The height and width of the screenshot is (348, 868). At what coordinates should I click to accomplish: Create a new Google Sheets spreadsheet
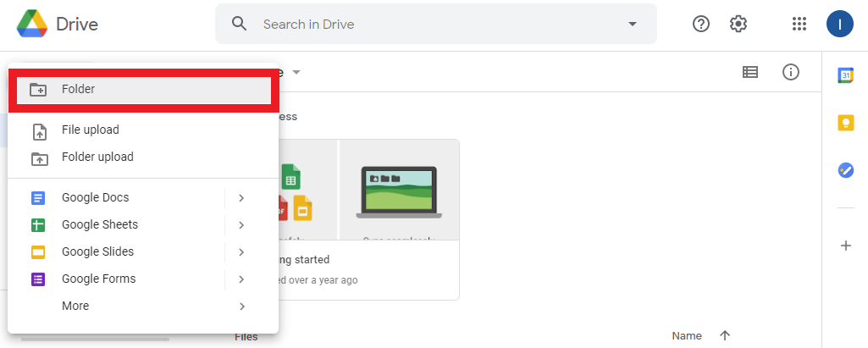click(116, 224)
